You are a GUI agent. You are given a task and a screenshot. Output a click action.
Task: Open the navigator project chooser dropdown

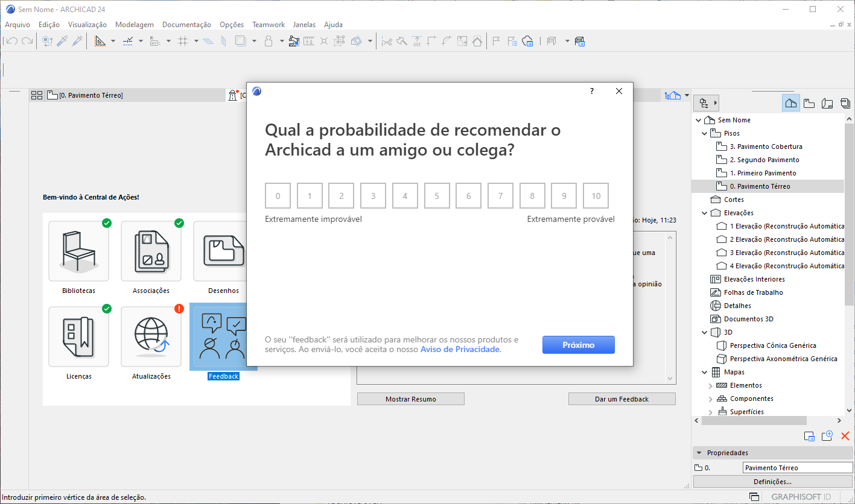(707, 103)
